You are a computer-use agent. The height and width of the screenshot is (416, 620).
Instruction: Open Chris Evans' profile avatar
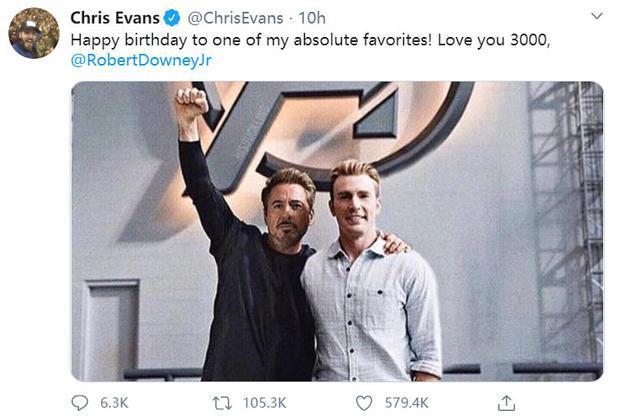[x=34, y=33]
